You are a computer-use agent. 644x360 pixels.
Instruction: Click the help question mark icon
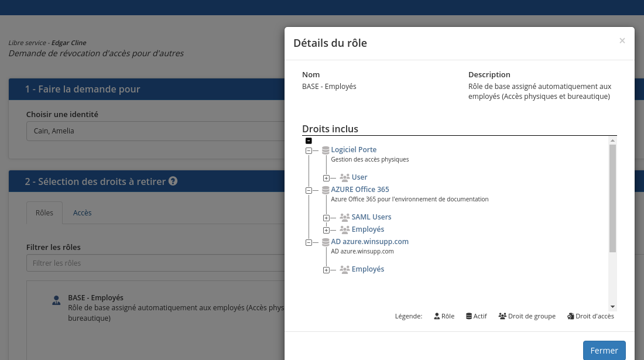(173, 181)
